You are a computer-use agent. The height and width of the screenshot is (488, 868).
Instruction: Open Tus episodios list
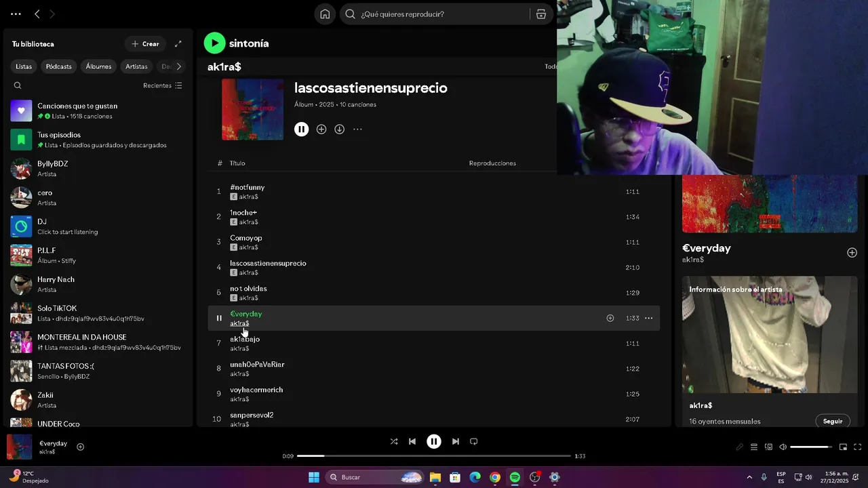(98, 140)
